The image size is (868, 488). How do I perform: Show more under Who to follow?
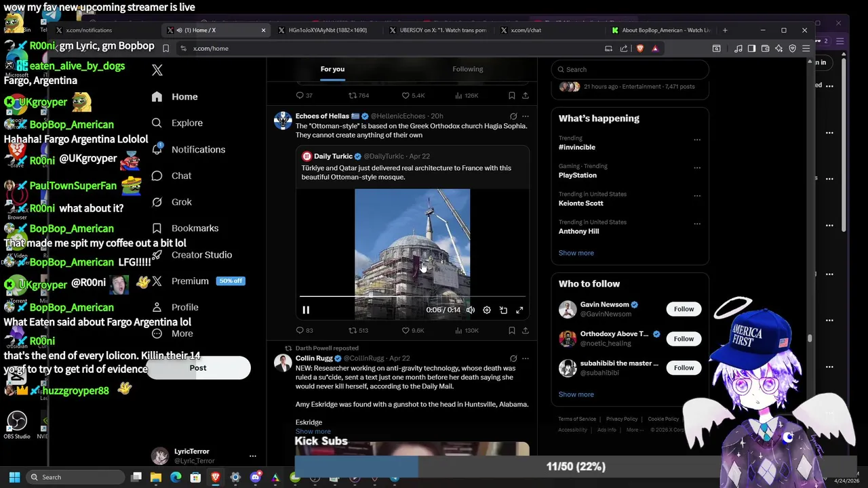(x=576, y=394)
